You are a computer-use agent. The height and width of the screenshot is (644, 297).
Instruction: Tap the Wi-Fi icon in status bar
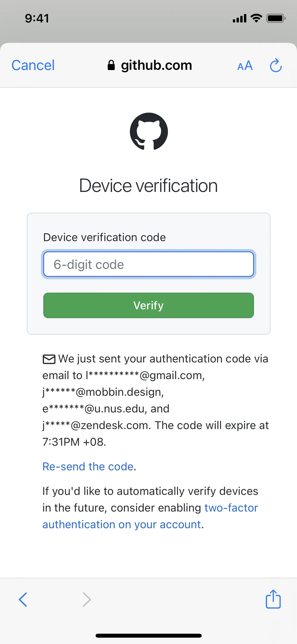pos(255,18)
